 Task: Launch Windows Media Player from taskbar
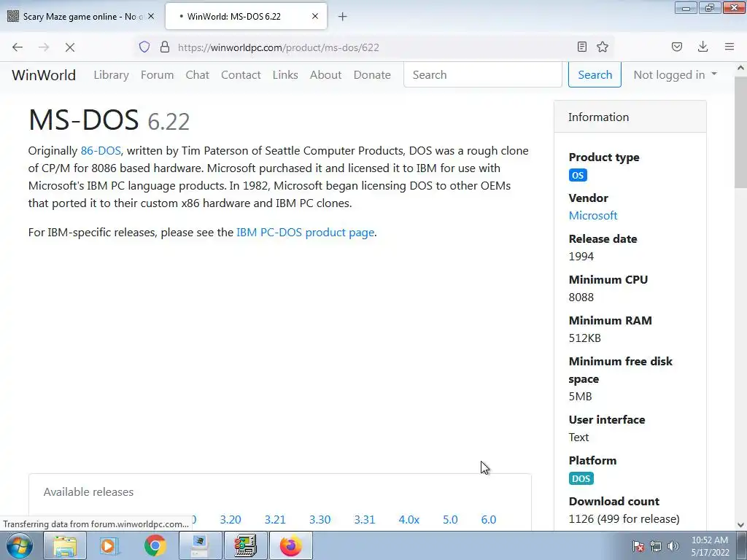point(108,545)
